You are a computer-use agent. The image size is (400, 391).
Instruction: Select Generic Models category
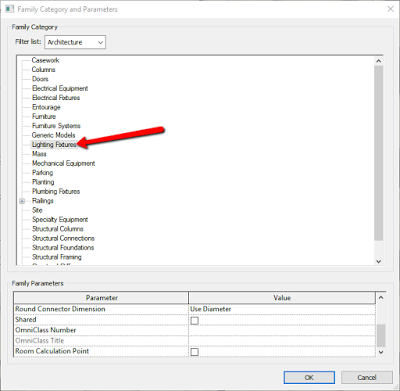(53, 135)
